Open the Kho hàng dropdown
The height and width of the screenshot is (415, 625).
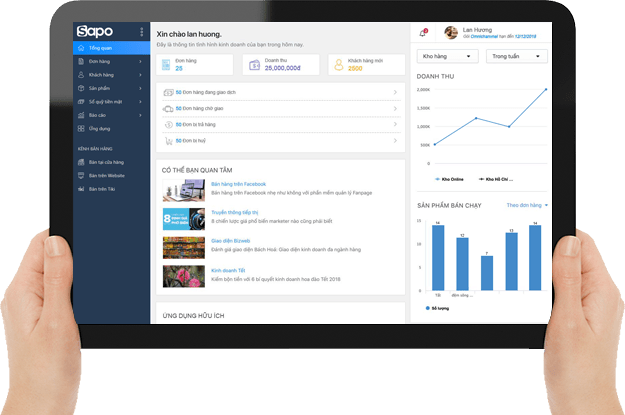(x=447, y=57)
